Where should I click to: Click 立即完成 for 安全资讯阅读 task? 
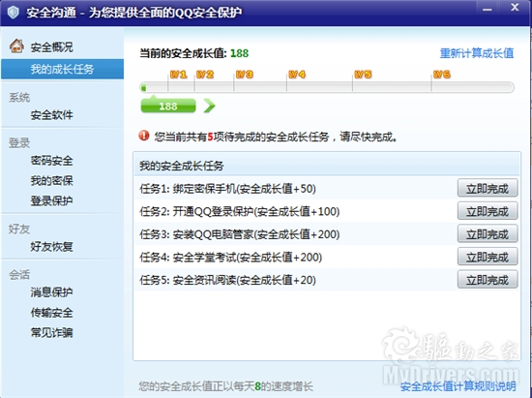pos(488,279)
